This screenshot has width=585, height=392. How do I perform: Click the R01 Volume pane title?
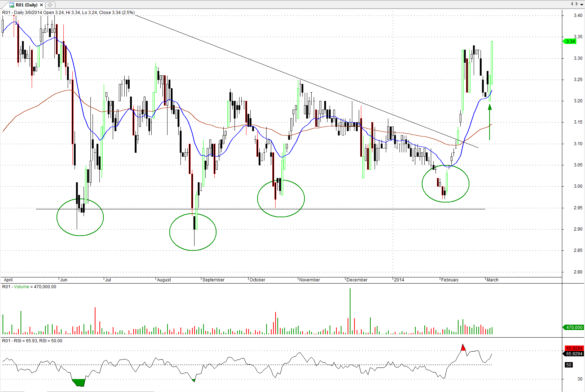[29, 287]
